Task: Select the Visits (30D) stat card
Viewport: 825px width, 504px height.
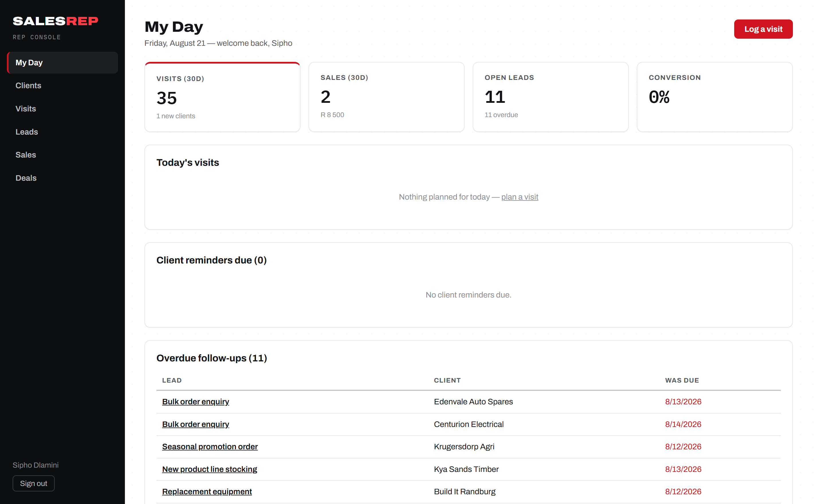Action: (222, 97)
